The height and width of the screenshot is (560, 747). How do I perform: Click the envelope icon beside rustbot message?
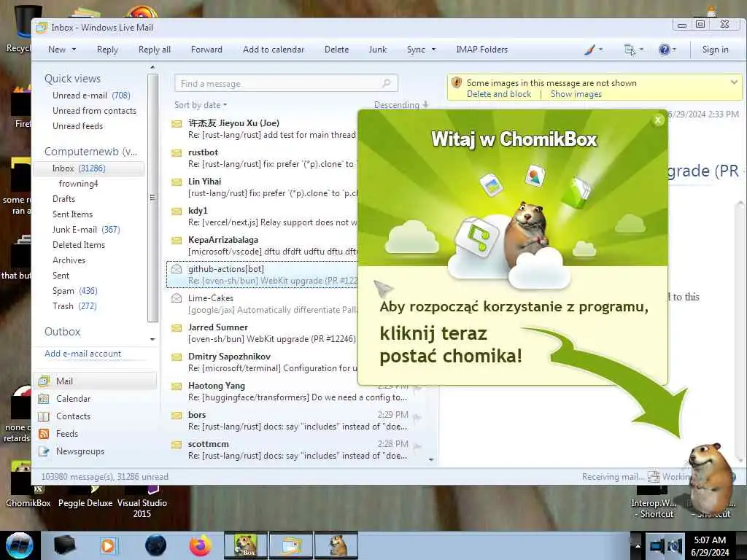pyautogui.click(x=177, y=153)
